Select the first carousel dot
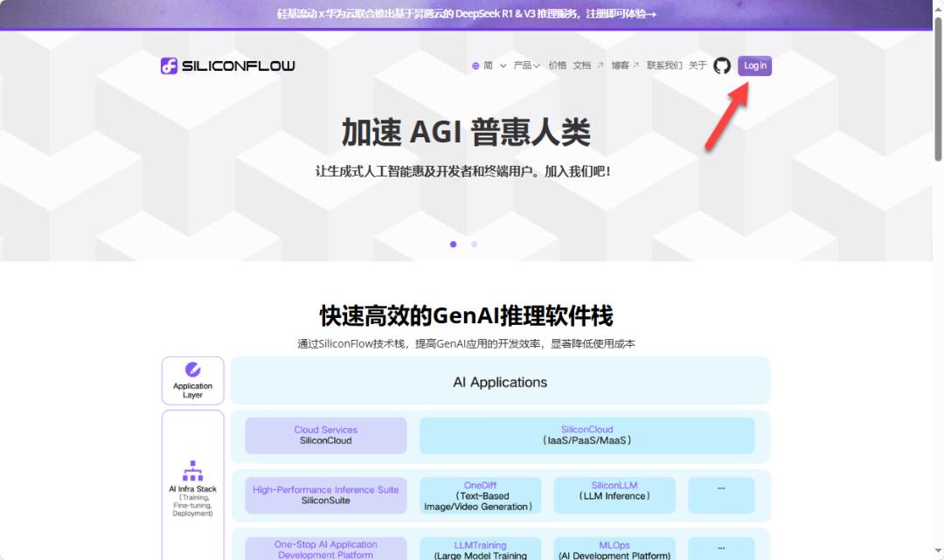Image resolution: width=944 pixels, height=560 pixels. pos(454,245)
